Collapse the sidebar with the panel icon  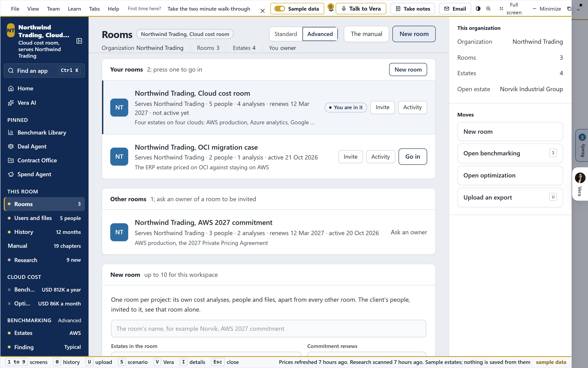point(79,41)
